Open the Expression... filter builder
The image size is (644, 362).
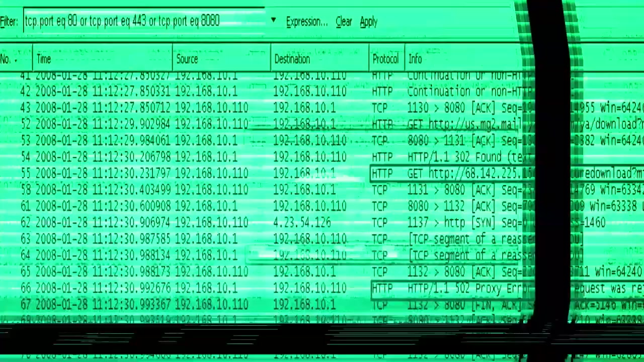[x=306, y=22]
